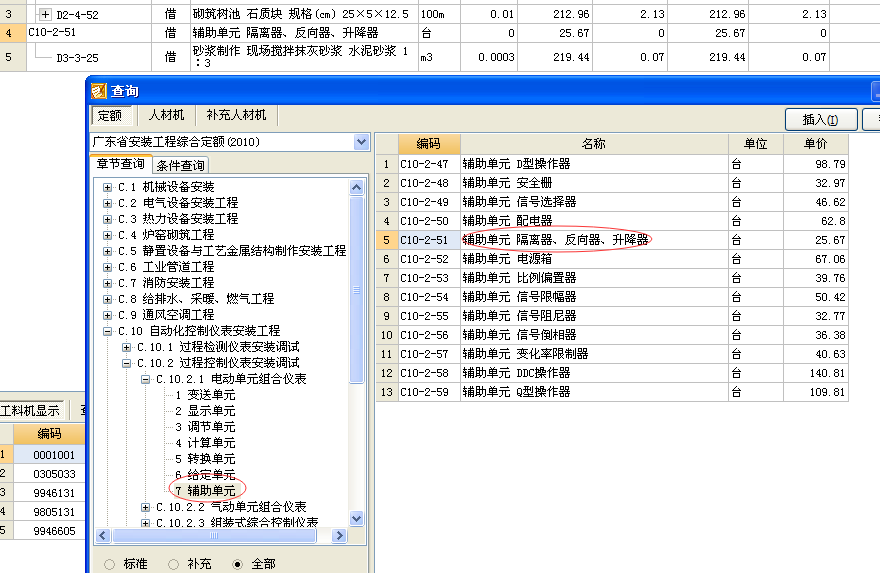880x573 pixels.
Task: Select the 标准 radio button
Action: click(x=109, y=564)
